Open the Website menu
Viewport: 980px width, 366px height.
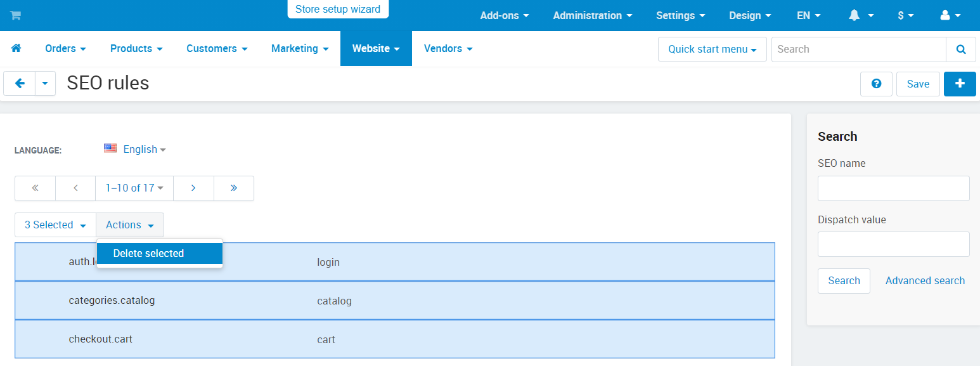click(376, 48)
